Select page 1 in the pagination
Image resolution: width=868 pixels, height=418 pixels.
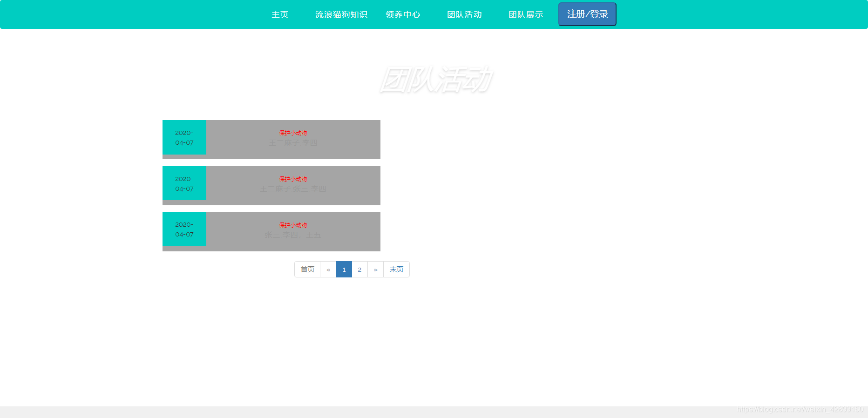[x=344, y=270]
